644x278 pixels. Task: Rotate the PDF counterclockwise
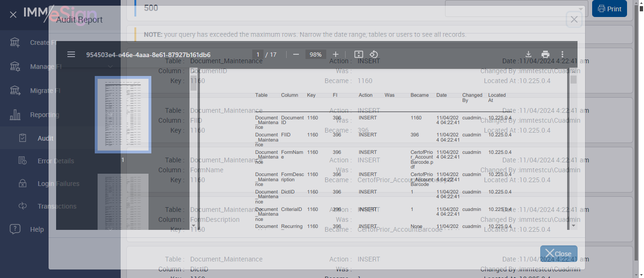373,54
